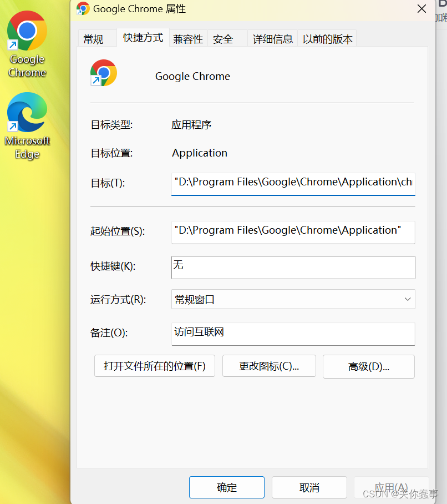This screenshot has height=504, width=447.
Task: Close the Google Chrome 属性 dialog
Action: coord(421,9)
